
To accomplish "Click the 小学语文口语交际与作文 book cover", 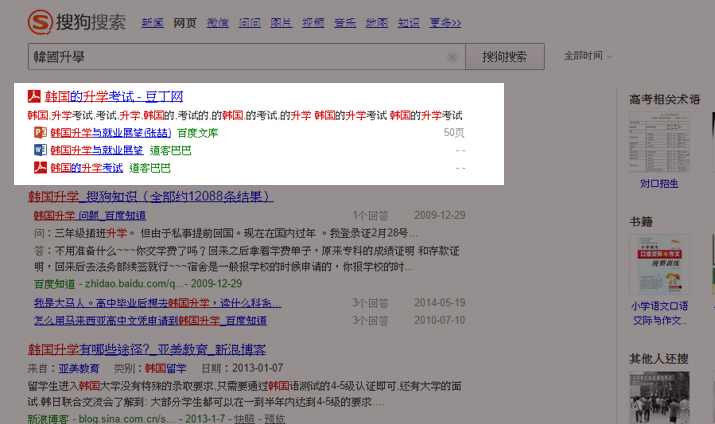I will coord(659,264).
